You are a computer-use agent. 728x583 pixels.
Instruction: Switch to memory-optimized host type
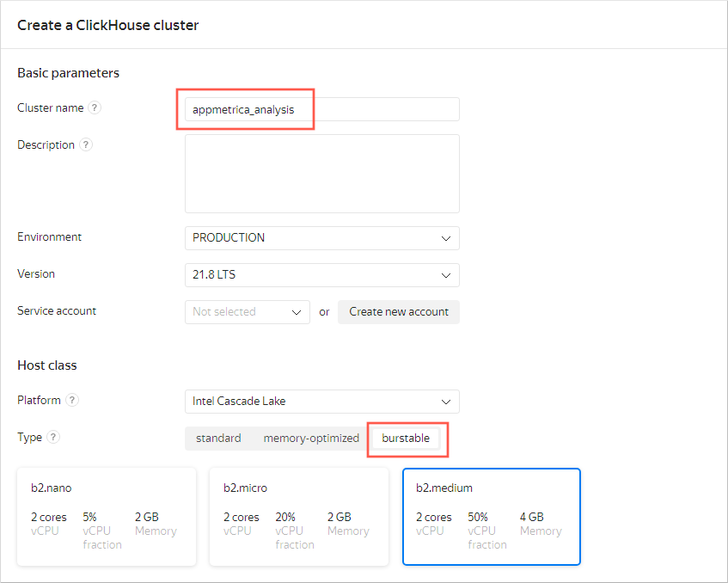311,439
